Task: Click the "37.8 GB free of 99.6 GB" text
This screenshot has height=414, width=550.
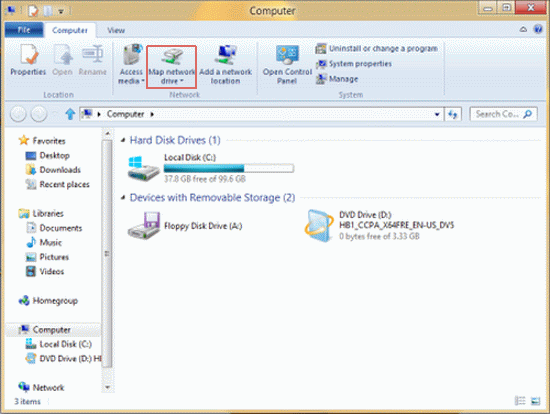Action: coord(205,179)
